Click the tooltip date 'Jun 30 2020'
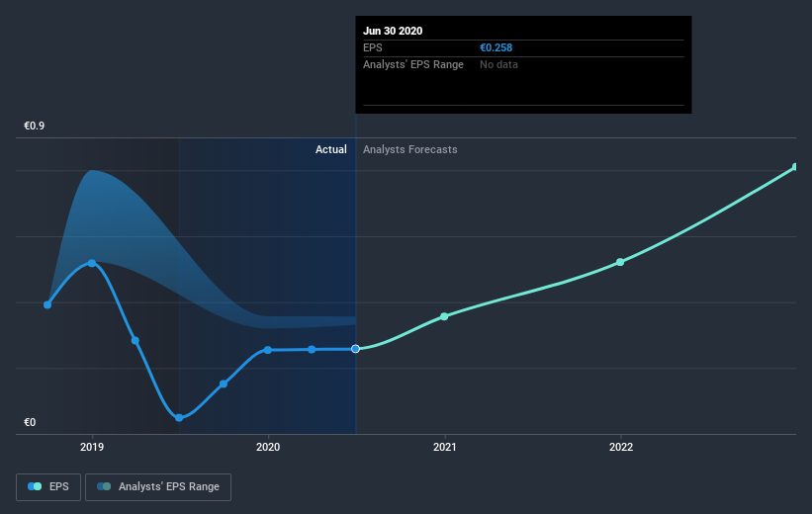 [393, 31]
